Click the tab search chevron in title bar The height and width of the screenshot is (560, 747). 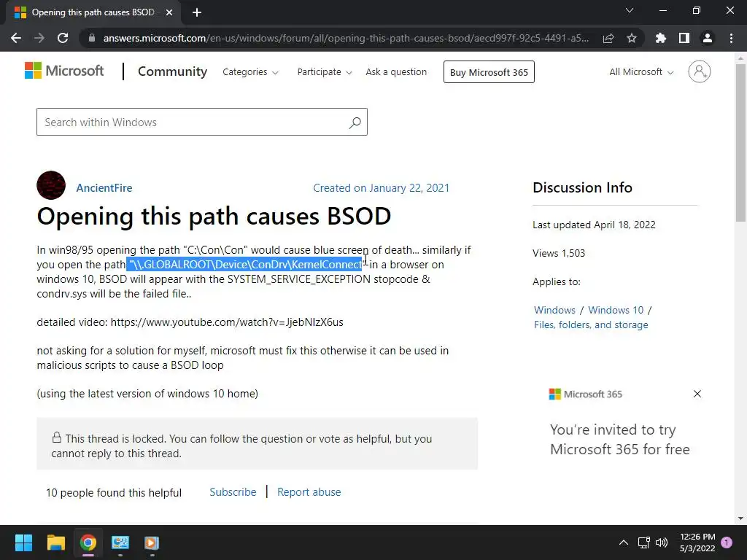(x=630, y=10)
